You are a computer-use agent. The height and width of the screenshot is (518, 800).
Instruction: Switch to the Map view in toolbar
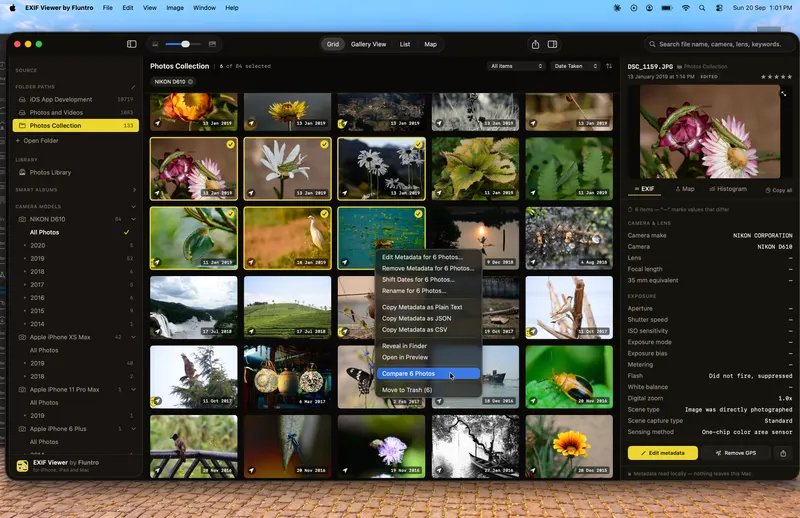pyautogui.click(x=431, y=44)
